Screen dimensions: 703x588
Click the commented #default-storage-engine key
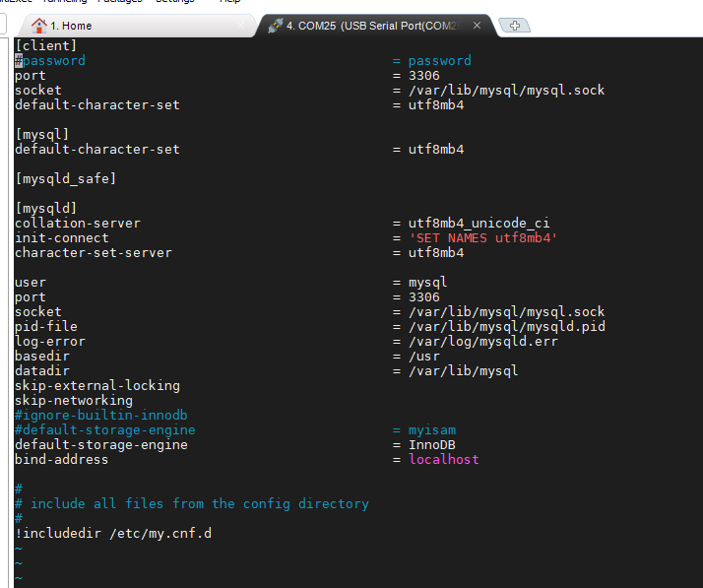point(105,429)
